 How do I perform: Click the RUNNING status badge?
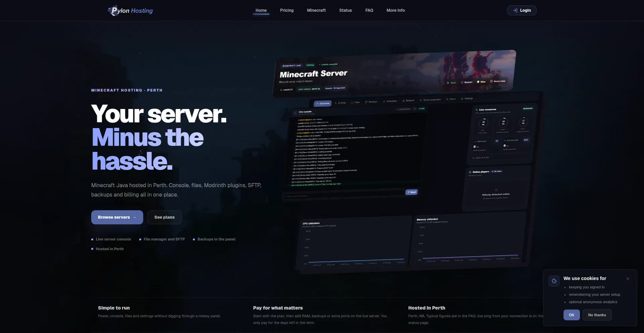[x=528, y=109]
